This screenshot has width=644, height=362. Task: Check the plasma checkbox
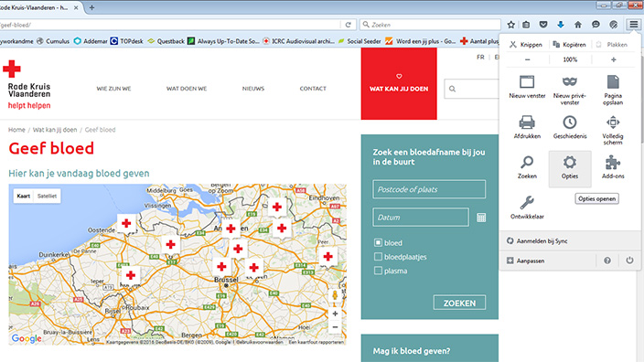point(378,271)
